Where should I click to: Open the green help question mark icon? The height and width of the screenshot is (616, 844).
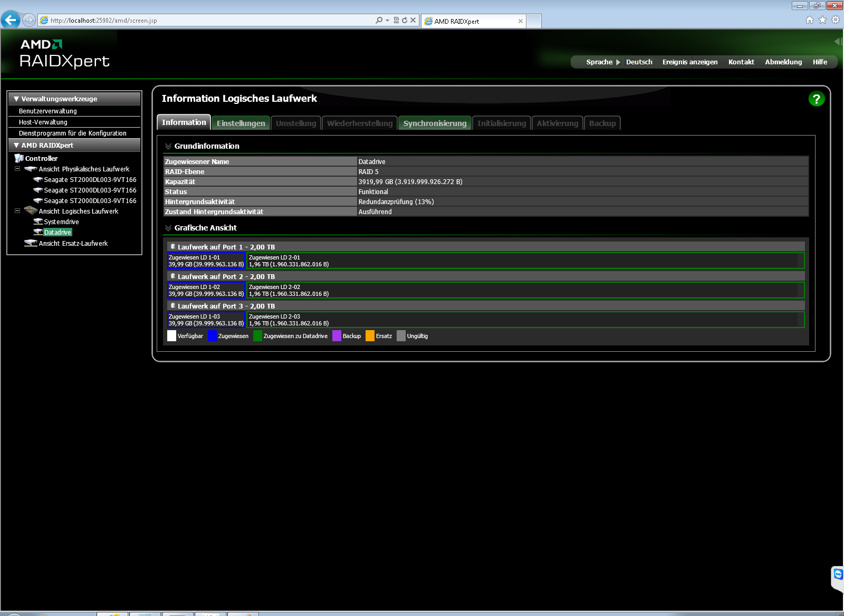pyautogui.click(x=816, y=99)
